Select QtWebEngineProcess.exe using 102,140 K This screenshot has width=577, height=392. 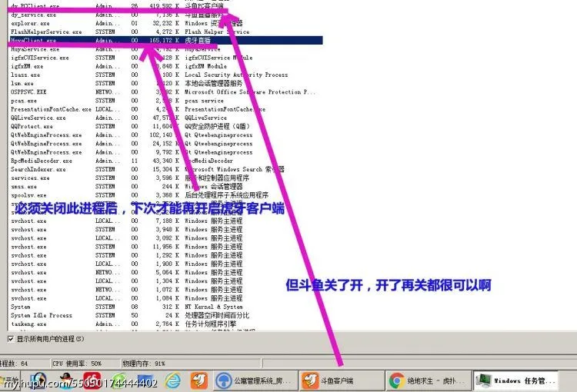click(165, 135)
